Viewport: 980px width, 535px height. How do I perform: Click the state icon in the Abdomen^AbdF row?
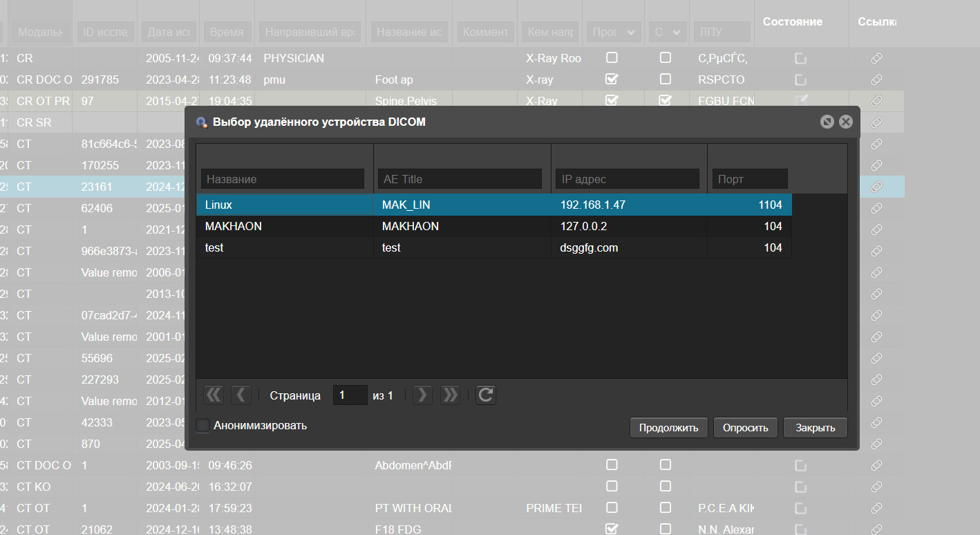pos(800,465)
